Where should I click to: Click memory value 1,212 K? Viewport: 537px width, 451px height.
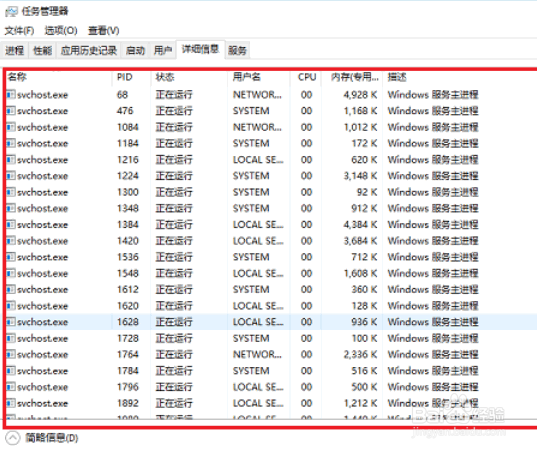coord(360,403)
